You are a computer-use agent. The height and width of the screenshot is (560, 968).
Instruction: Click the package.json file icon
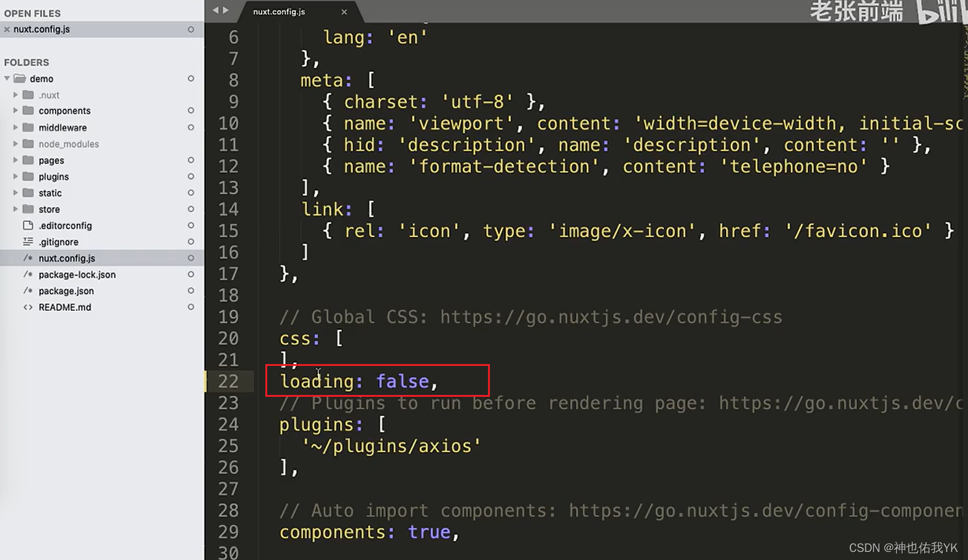[x=28, y=291]
